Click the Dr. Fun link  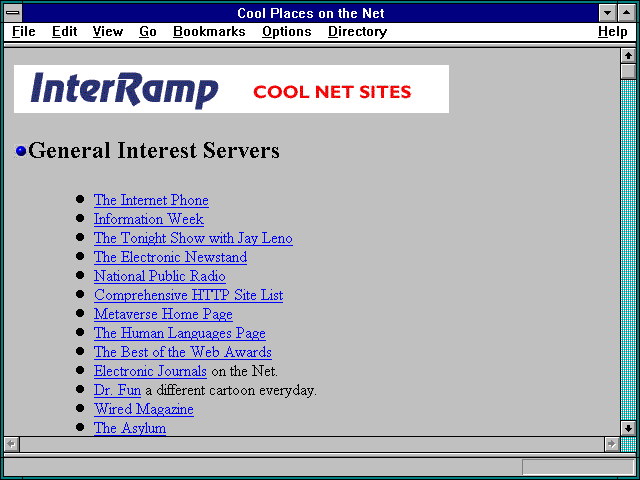[117, 390]
